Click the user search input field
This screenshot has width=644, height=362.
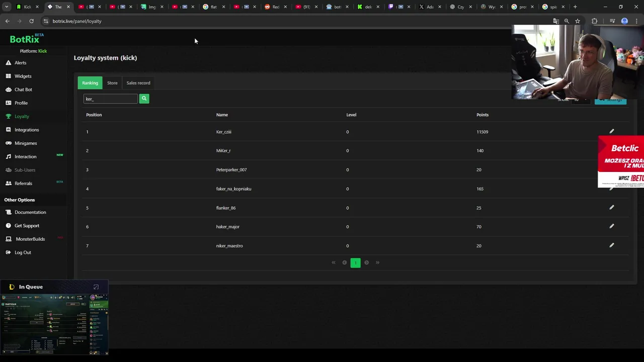(x=110, y=99)
